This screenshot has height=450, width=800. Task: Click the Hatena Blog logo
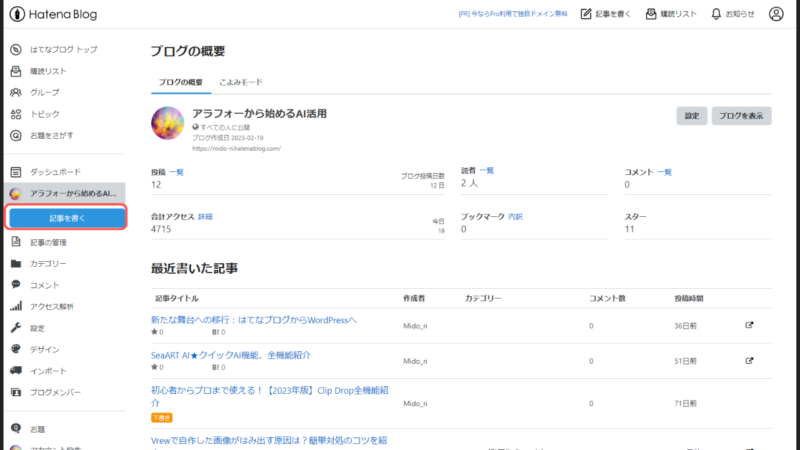tap(53, 14)
